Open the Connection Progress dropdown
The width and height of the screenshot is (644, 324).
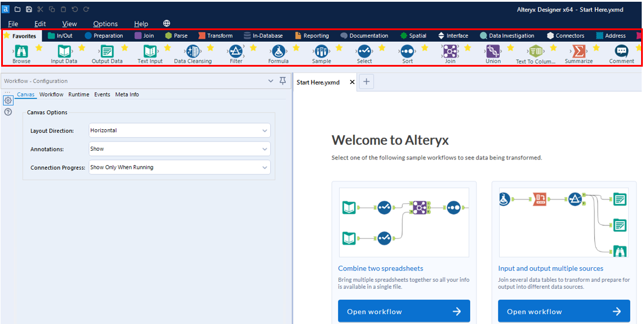(180, 167)
